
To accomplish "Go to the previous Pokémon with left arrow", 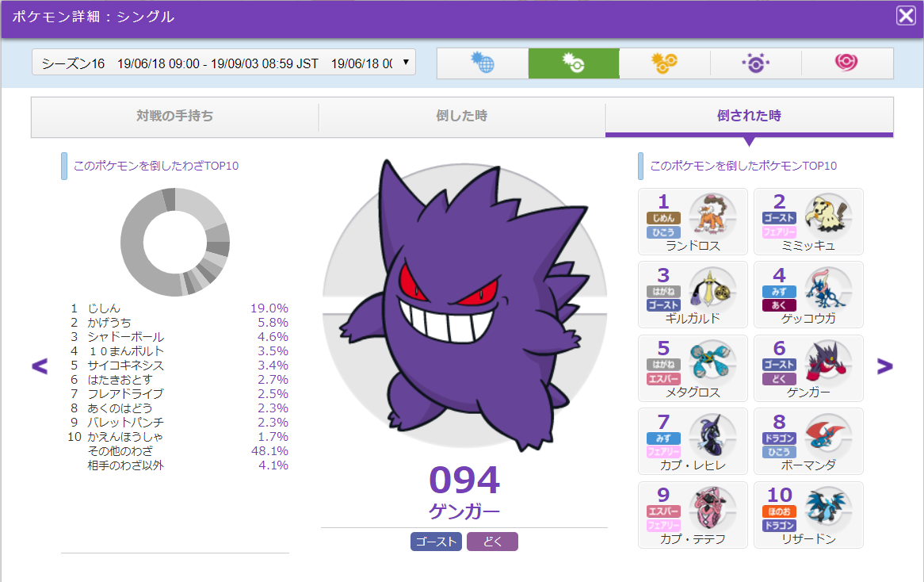I will [x=40, y=366].
